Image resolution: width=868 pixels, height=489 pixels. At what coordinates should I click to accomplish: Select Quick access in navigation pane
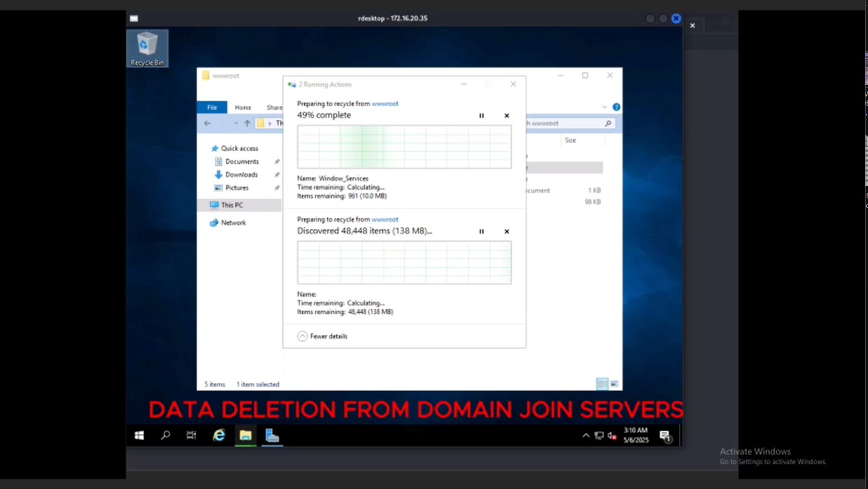(239, 149)
